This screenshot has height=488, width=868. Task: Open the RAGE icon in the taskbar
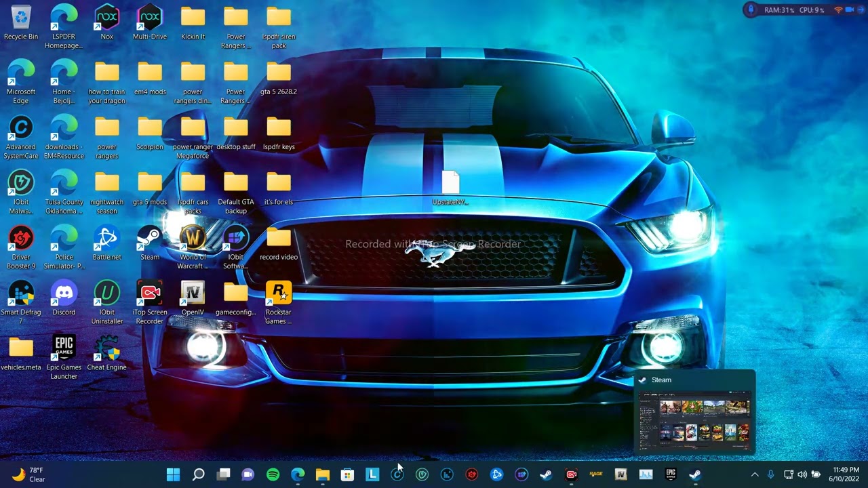(x=596, y=474)
